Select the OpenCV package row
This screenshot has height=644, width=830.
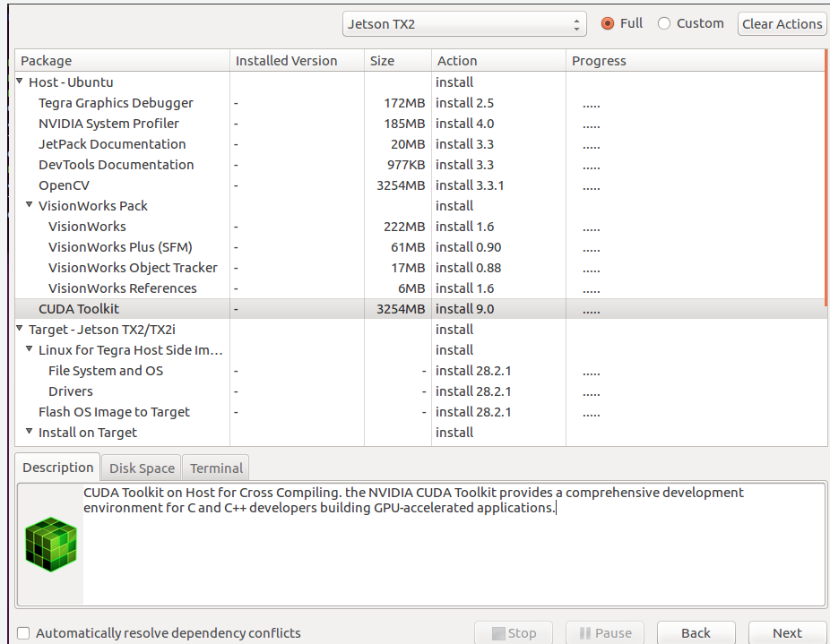click(x=420, y=185)
